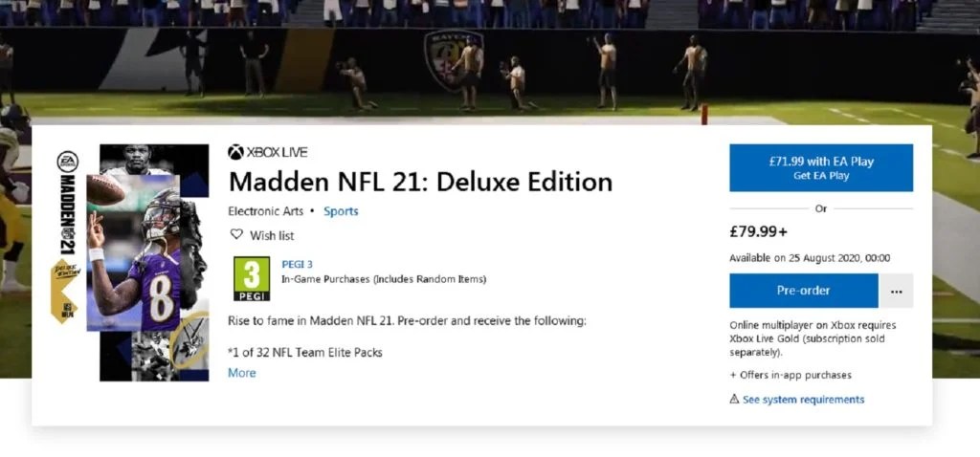Click the Xbox sphere logo icon
Image resolution: width=980 pixels, height=457 pixels.
(235, 152)
